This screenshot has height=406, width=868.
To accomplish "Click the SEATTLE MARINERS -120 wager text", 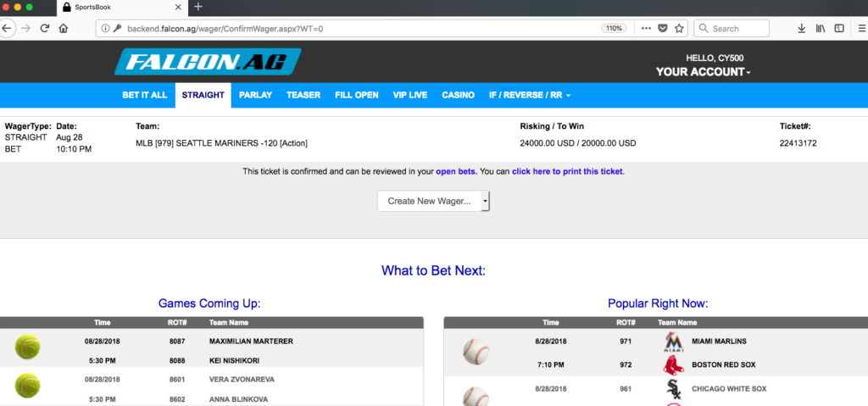I will pyautogui.click(x=221, y=143).
